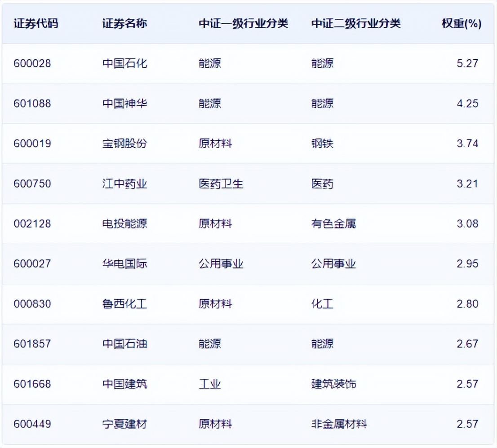Click the 钢铁 industry cell for 宝钢股份

pyautogui.click(x=322, y=144)
